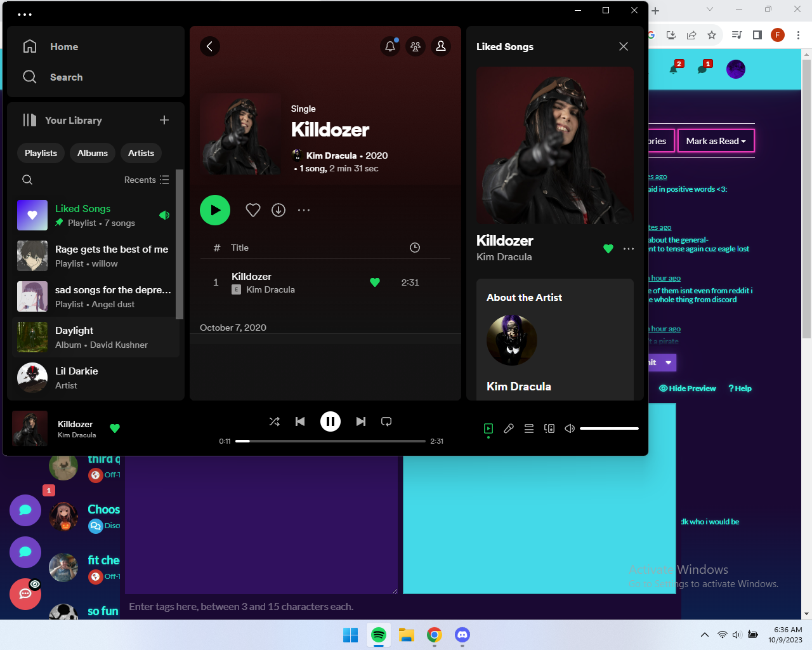The image size is (812, 650).
Task: Open Discord from taskbar
Action: 462,635
